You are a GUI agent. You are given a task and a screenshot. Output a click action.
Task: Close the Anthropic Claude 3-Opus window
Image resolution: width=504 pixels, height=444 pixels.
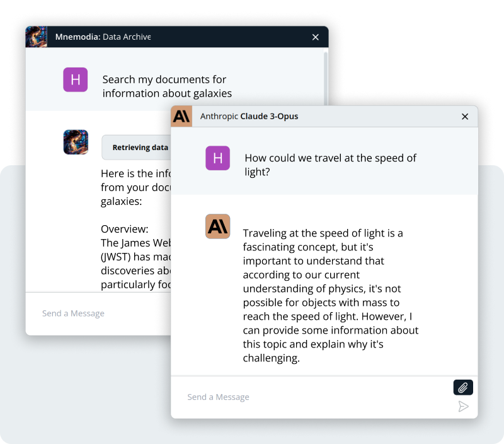point(465,116)
